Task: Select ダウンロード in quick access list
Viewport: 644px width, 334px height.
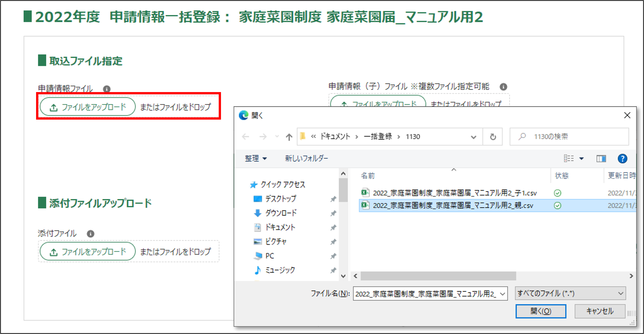Action: point(281,213)
